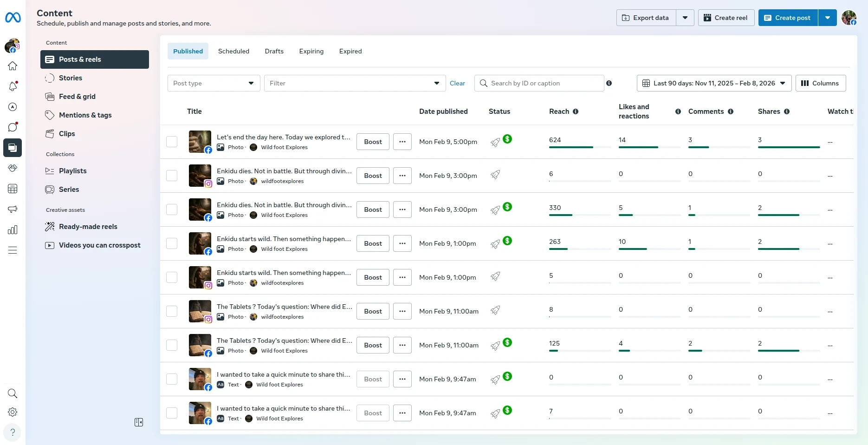The height and width of the screenshot is (445, 868).
Task: Check the box for the 125-reach Tablets post
Action: coord(172,345)
